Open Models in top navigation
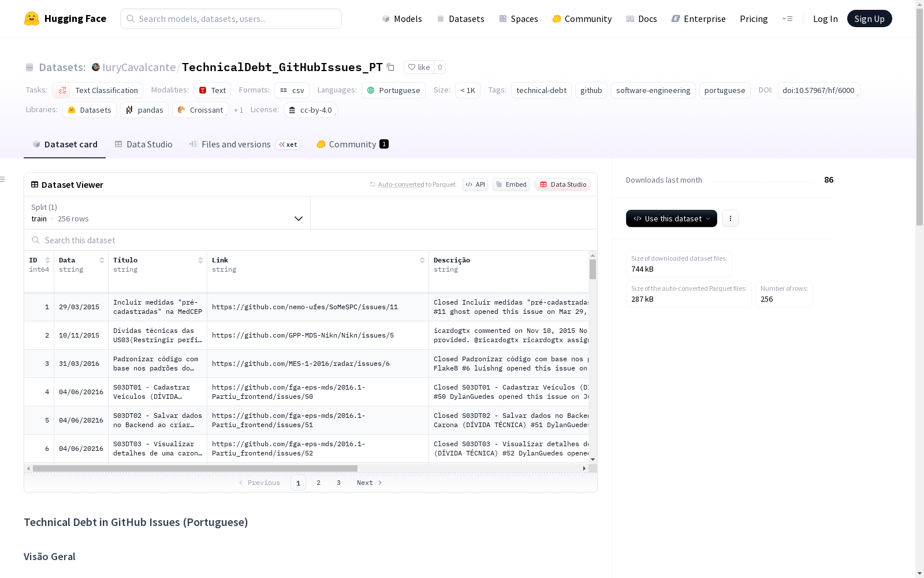924x578 pixels. point(402,18)
